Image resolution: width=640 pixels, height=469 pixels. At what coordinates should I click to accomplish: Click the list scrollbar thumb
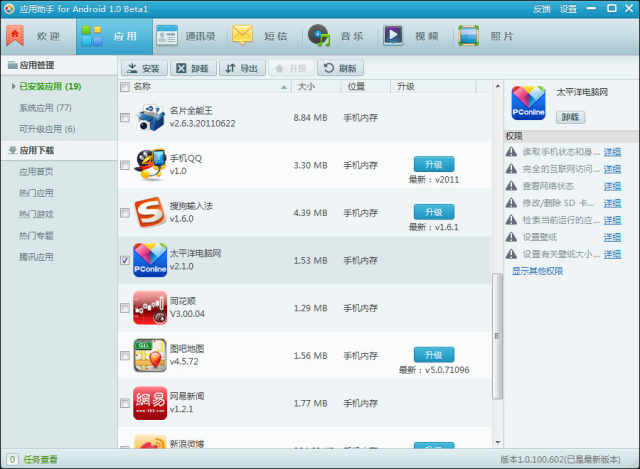pos(497,336)
